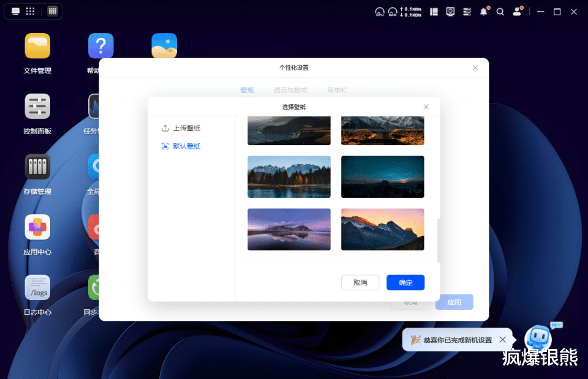Open Control Panel (控制面板) icon
The width and height of the screenshot is (588, 379).
coord(37,107)
